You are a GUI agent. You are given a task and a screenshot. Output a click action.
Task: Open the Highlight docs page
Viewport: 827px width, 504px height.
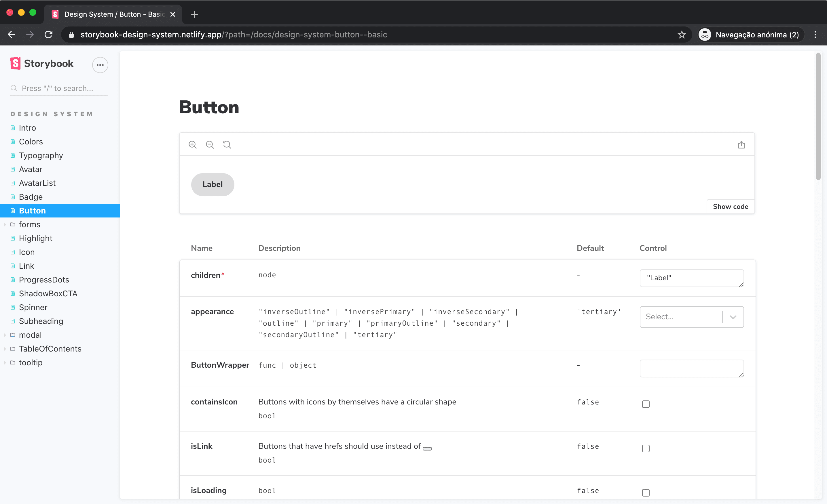(36, 238)
